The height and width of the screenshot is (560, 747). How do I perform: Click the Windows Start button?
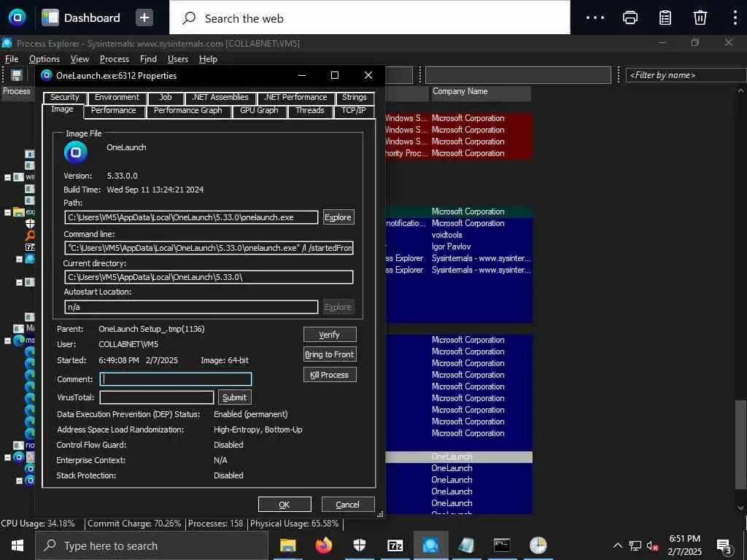[x=18, y=545]
